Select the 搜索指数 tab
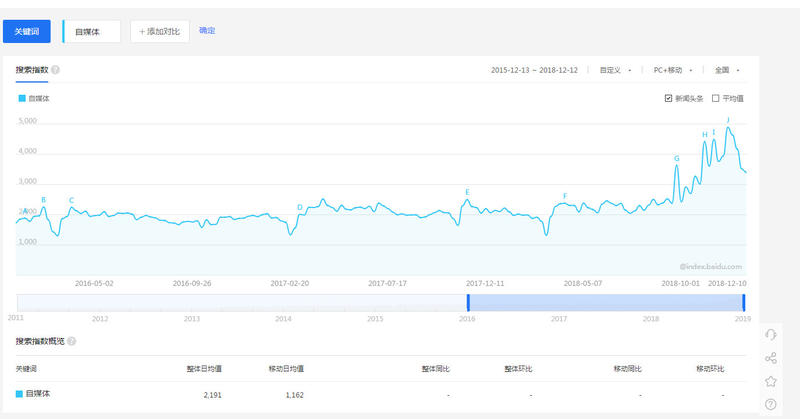The image size is (800, 419). pyautogui.click(x=32, y=70)
